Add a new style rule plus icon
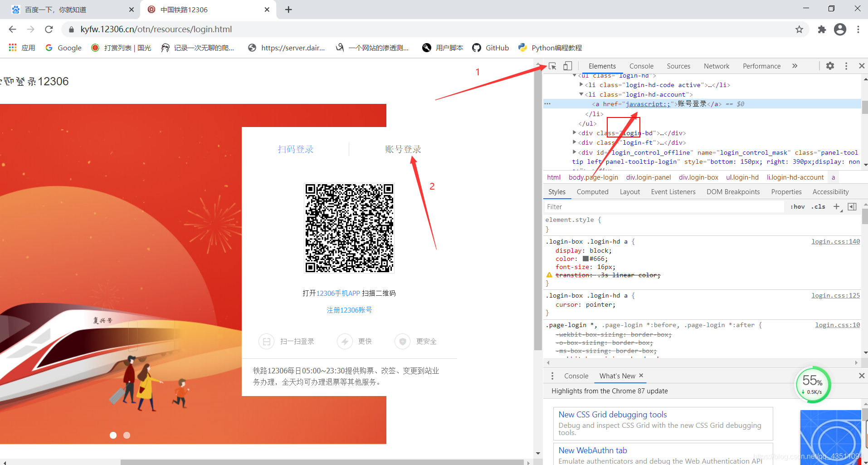Viewport: 868px width, 465px height. 837,207
